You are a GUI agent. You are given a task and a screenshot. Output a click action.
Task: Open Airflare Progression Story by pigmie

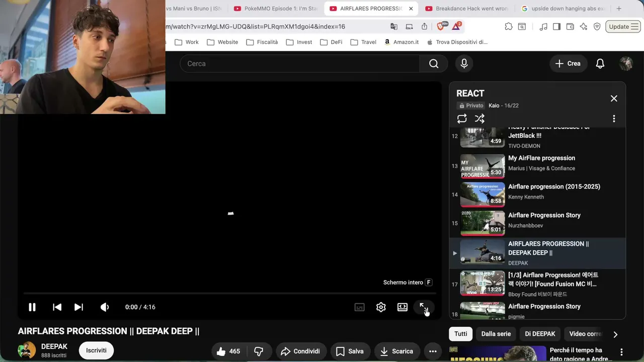[x=537, y=309]
